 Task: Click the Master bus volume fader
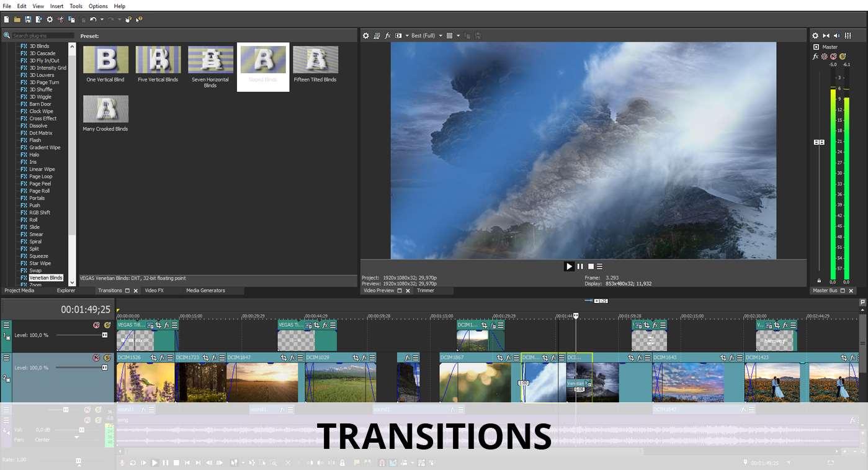pos(819,142)
